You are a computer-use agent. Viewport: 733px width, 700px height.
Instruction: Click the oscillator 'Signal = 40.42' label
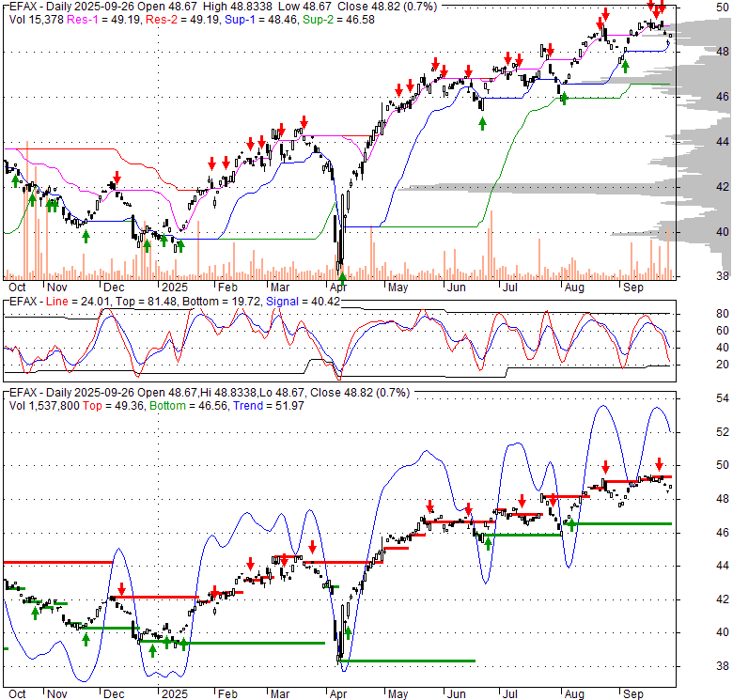[303, 302]
